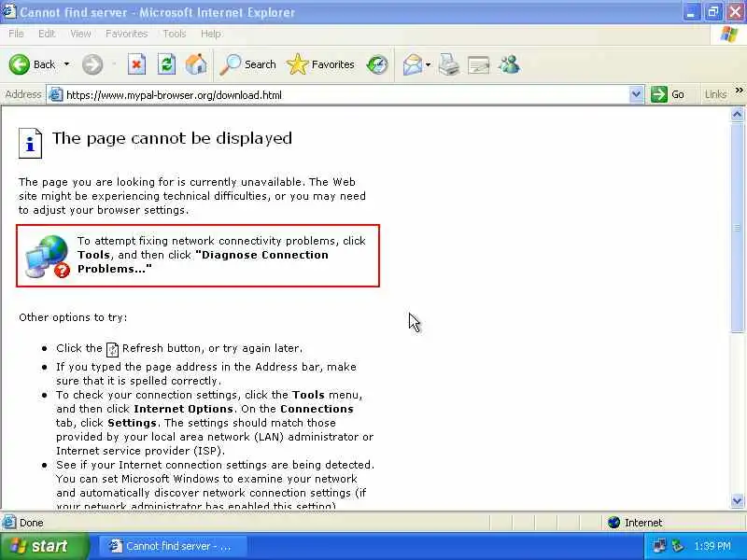747x560 pixels.
Task: Click the green Back arrow button
Action: click(x=20, y=64)
